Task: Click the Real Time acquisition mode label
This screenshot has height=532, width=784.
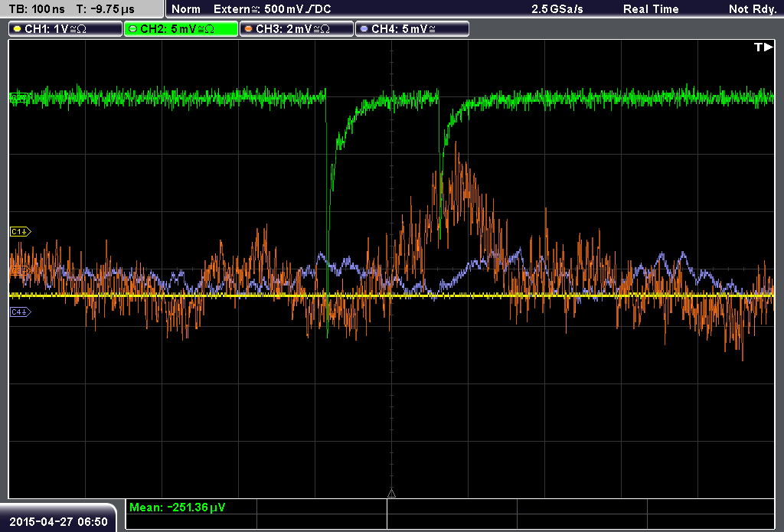Action: [x=651, y=9]
